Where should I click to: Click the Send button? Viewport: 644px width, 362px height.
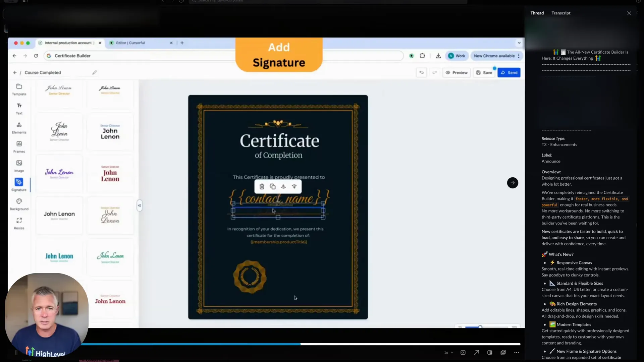pos(509,72)
